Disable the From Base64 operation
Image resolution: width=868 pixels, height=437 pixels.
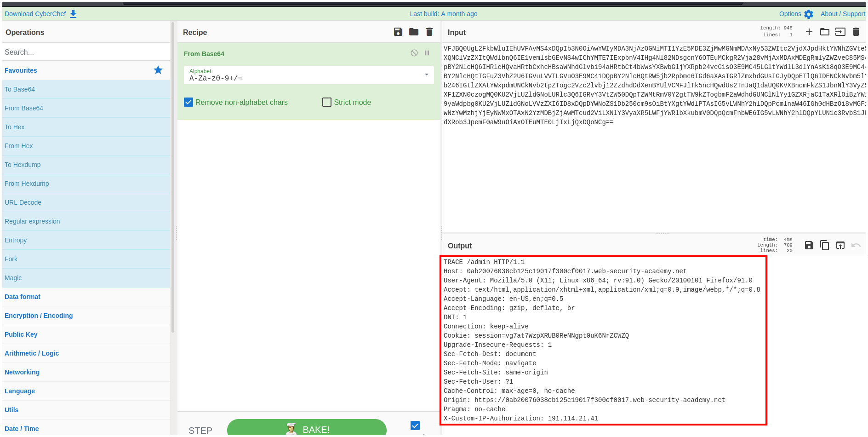click(414, 53)
